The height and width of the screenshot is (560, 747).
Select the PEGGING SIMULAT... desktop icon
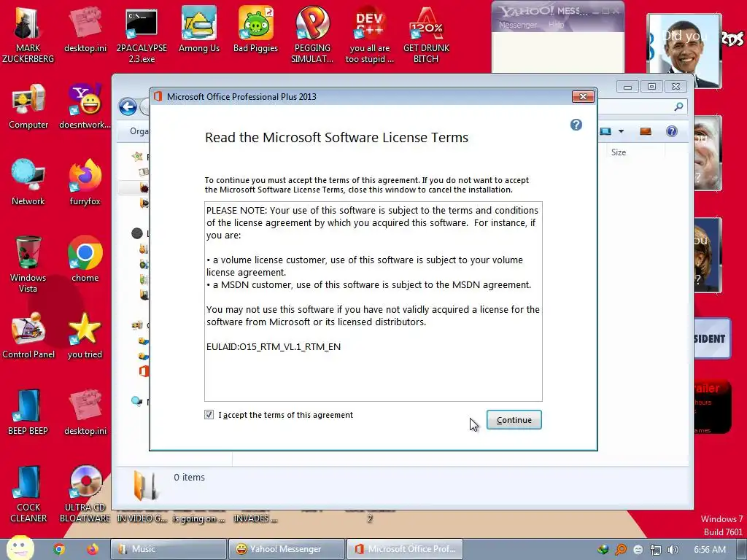(312, 34)
